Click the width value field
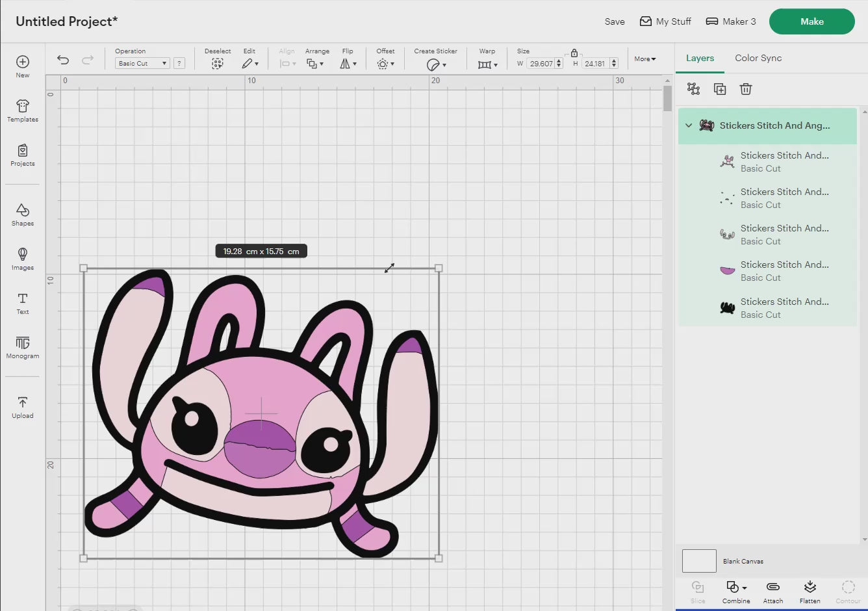 (x=541, y=64)
